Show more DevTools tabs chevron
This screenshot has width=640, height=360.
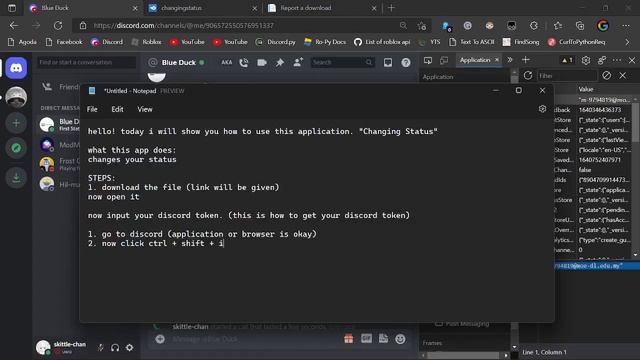(x=510, y=60)
